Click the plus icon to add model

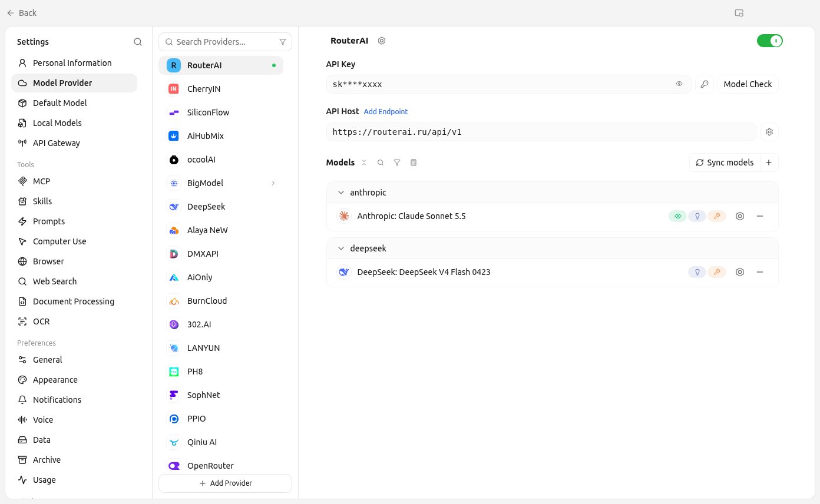[x=769, y=163]
